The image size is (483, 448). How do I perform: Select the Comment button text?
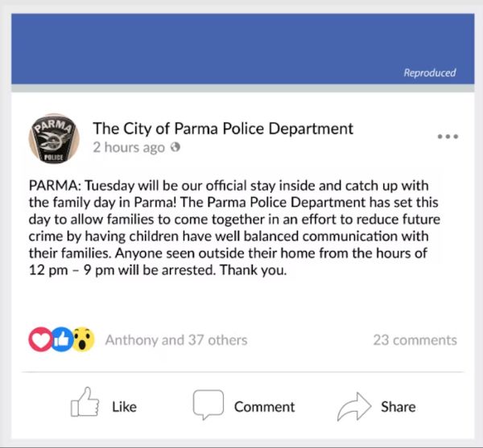pyautogui.click(x=264, y=407)
